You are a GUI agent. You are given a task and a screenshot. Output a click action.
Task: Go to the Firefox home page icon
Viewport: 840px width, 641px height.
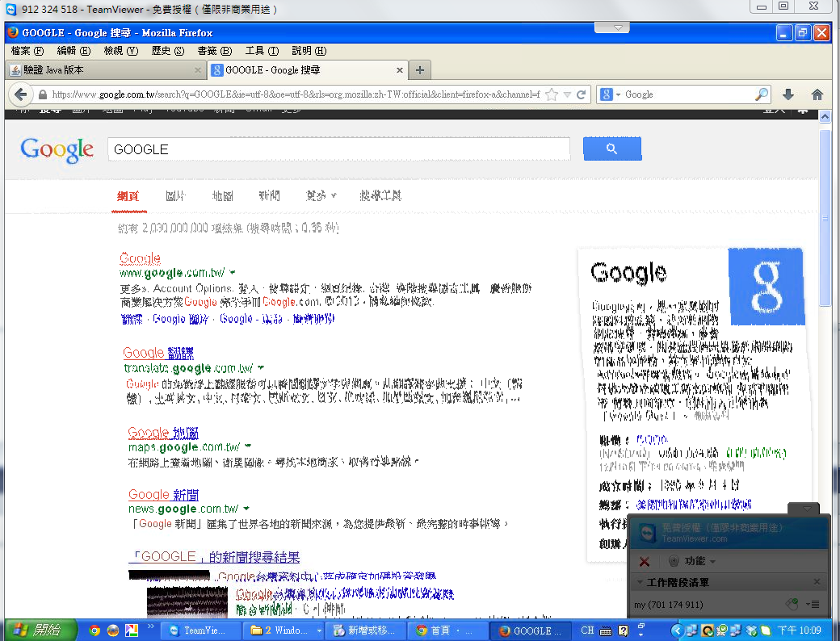(x=817, y=94)
